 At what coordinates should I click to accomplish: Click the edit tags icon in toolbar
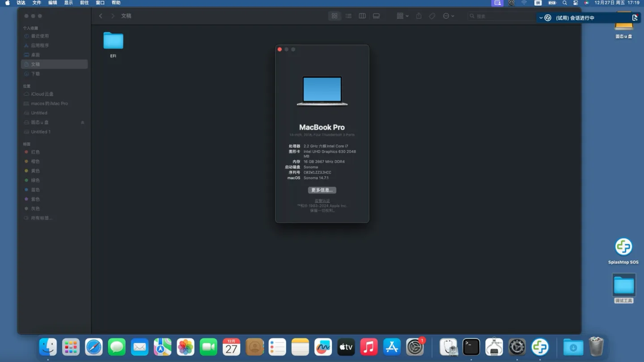pos(432,16)
